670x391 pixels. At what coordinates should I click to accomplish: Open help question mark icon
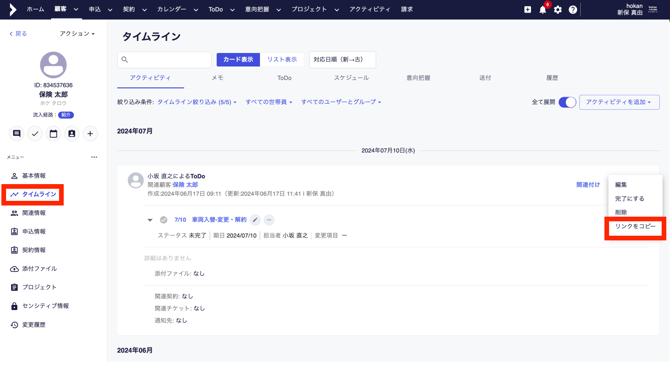[573, 9]
